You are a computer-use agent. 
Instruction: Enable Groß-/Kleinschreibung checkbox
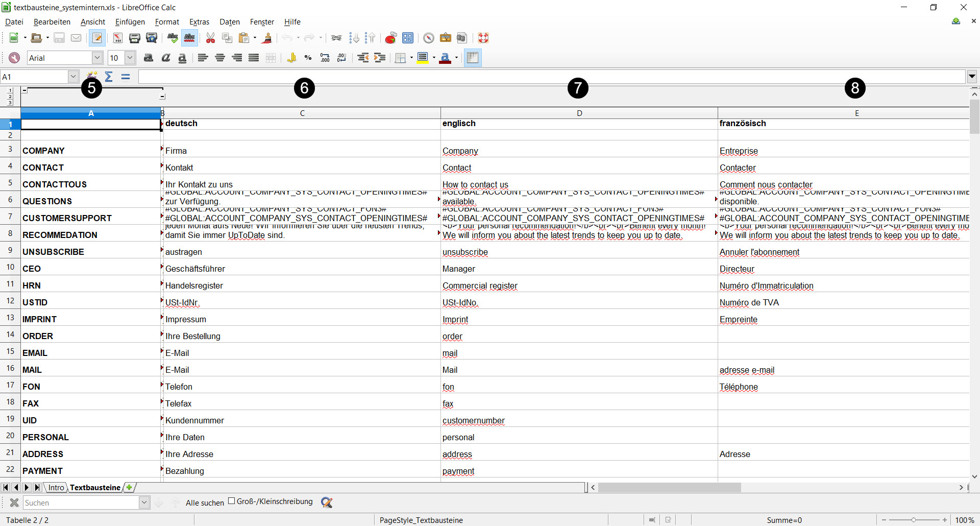(232, 501)
